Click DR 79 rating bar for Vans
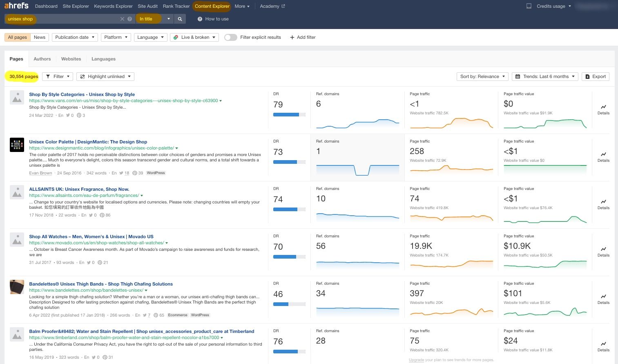This screenshot has width=618, height=364. [x=289, y=114]
